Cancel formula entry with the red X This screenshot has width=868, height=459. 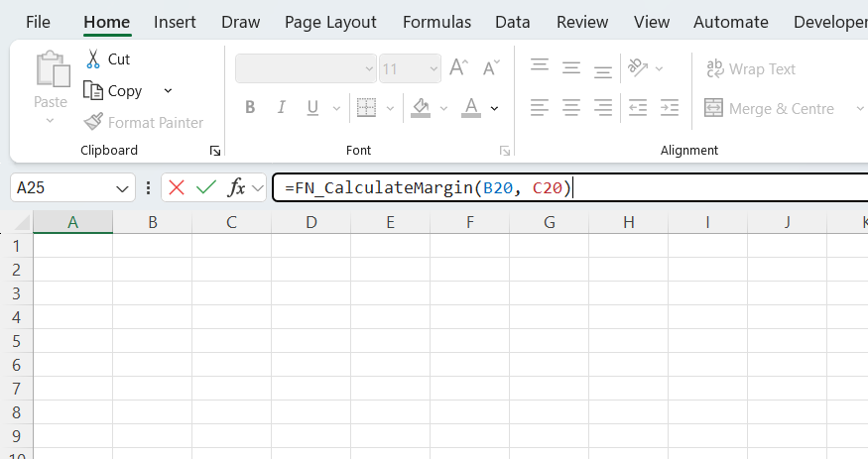[x=177, y=187]
